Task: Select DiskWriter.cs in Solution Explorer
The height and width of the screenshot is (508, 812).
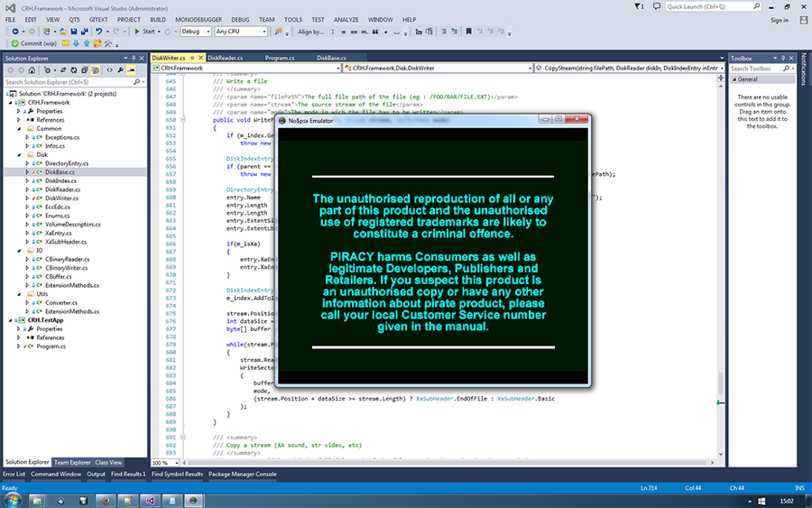Action: 61,199
